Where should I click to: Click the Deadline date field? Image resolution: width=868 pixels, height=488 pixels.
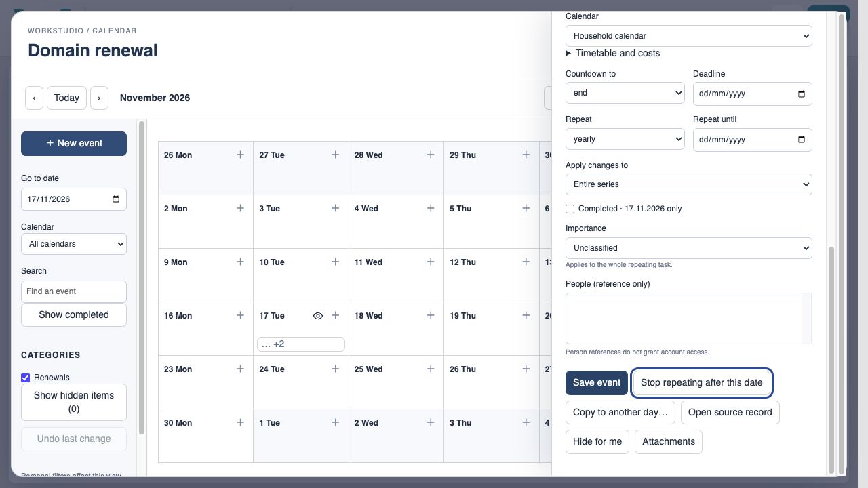753,94
